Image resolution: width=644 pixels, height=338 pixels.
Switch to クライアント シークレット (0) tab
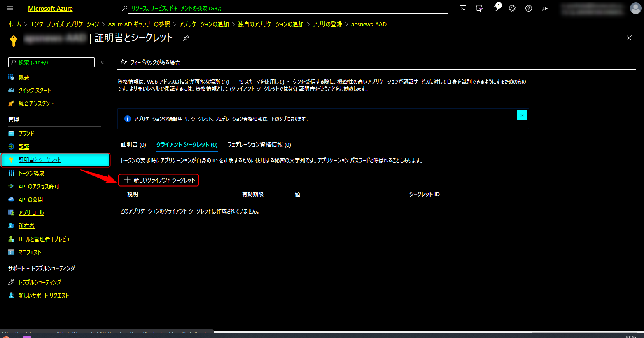click(187, 145)
